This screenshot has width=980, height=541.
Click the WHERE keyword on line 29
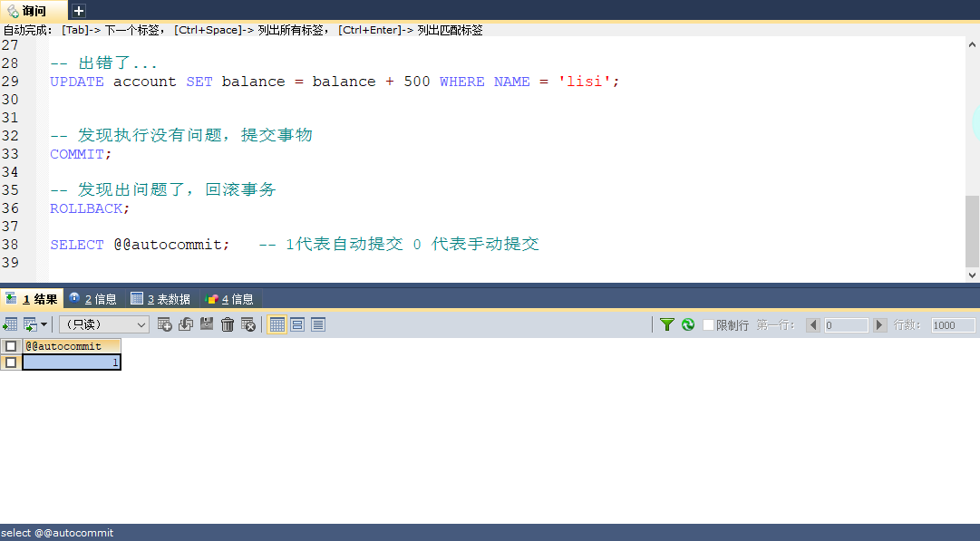(461, 82)
